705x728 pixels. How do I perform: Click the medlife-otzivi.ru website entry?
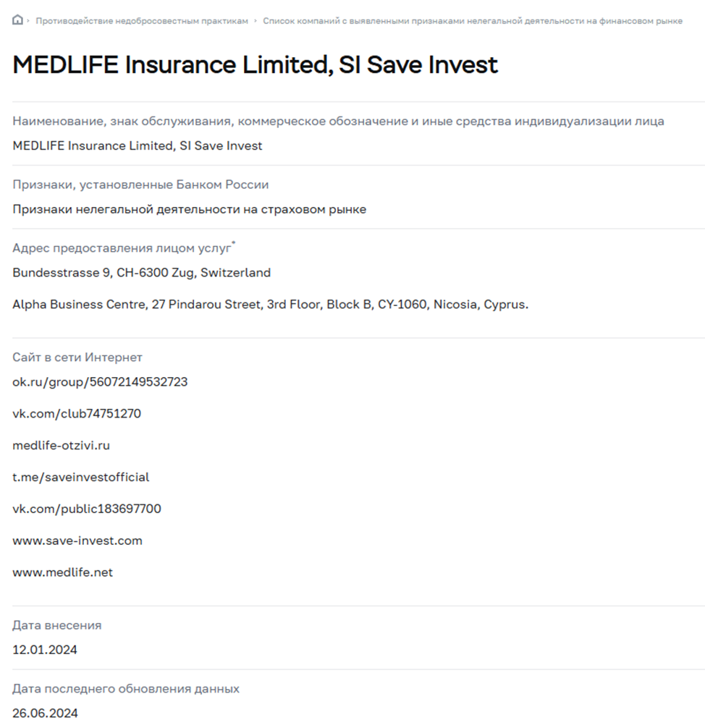(62, 446)
